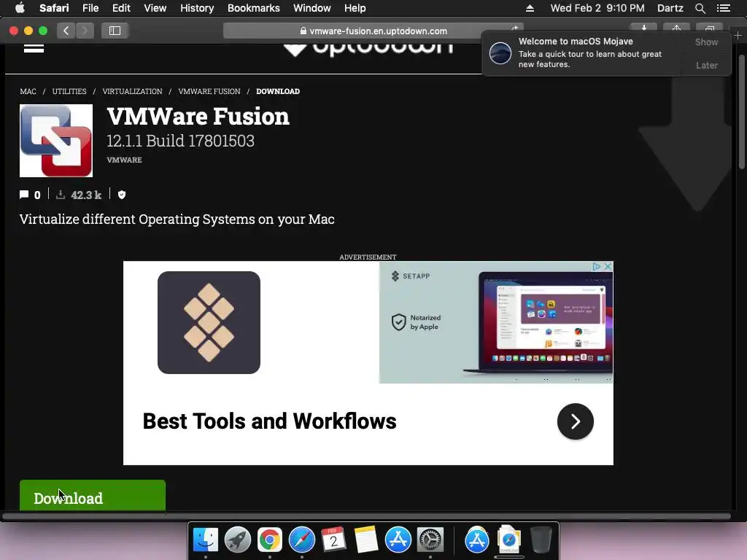The height and width of the screenshot is (560, 747).
Task: Click the Mojave icon in the notification
Action: pos(500,52)
